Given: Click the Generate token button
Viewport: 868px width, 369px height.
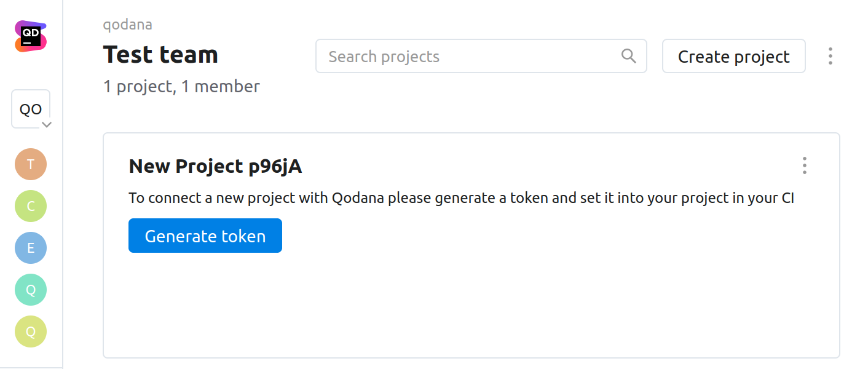Looking at the screenshot, I should tap(205, 236).
